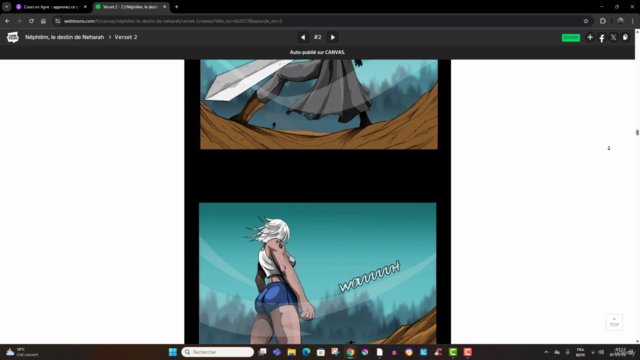Image resolution: width=640 pixels, height=360 pixels.
Task: Click the page vertical scrollbar thumb
Action: (x=637, y=132)
